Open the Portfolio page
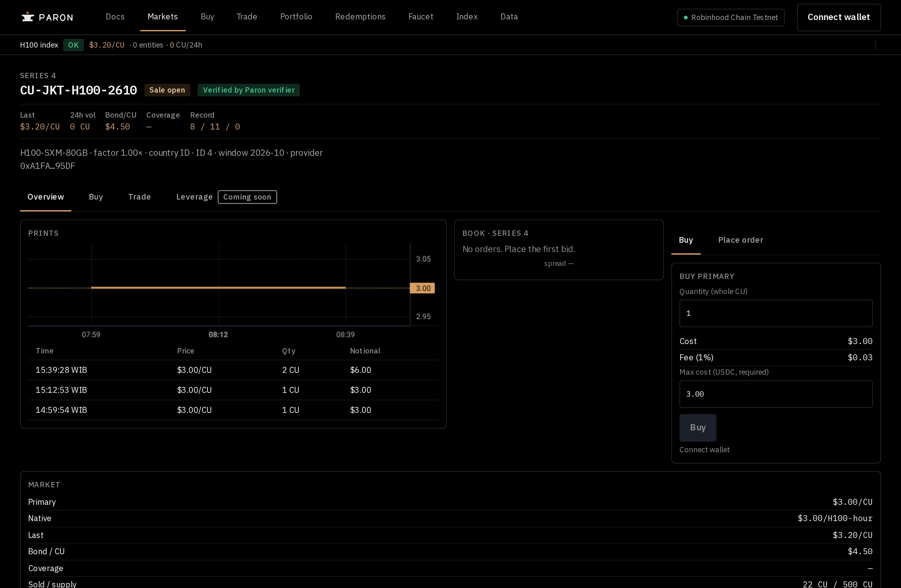Image resolution: width=901 pixels, height=588 pixels. [296, 17]
